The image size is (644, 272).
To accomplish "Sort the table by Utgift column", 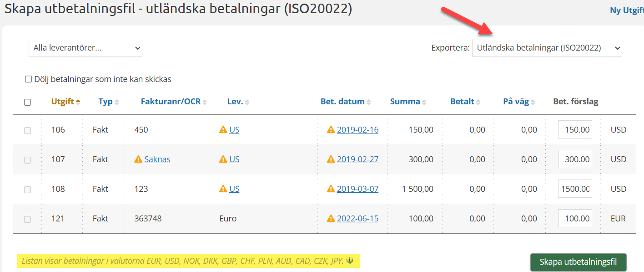I will point(63,102).
